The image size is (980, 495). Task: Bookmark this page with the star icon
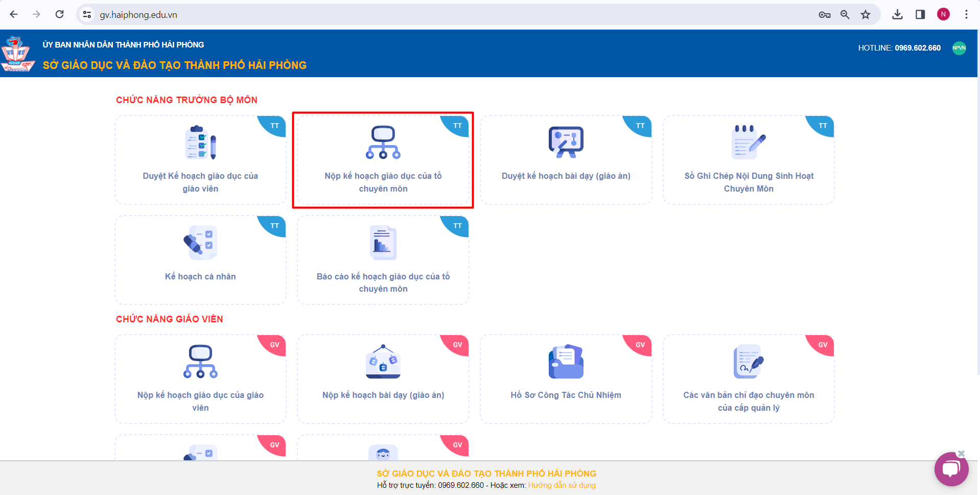coord(865,14)
